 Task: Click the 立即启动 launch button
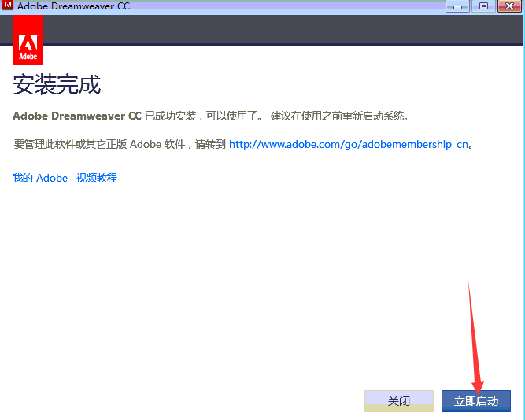475,401
